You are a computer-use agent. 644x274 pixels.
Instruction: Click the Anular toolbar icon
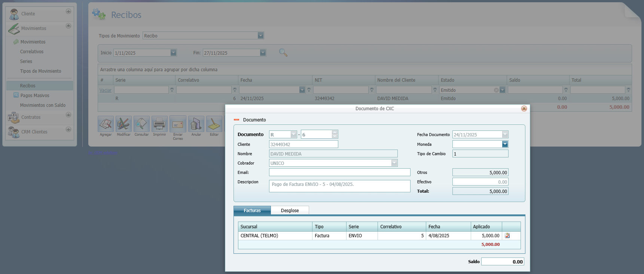tap(196, 124)
